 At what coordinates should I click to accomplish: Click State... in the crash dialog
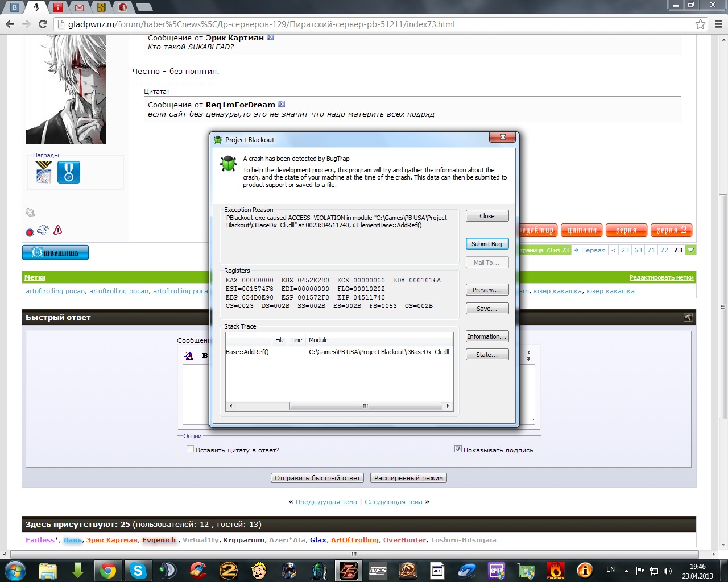coord(487,355)
